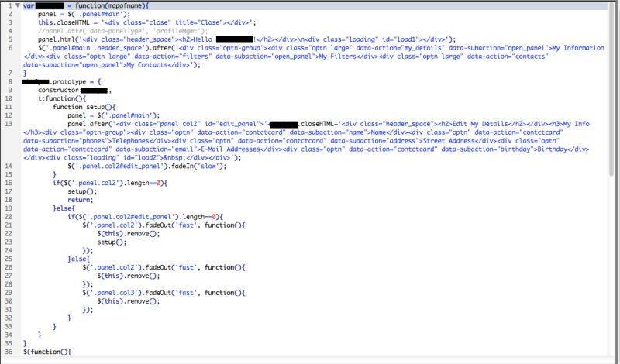Click the 'Edit My Details' heading text
The height and width of the screenshot is (364, 620).
(x=480, y=124)
